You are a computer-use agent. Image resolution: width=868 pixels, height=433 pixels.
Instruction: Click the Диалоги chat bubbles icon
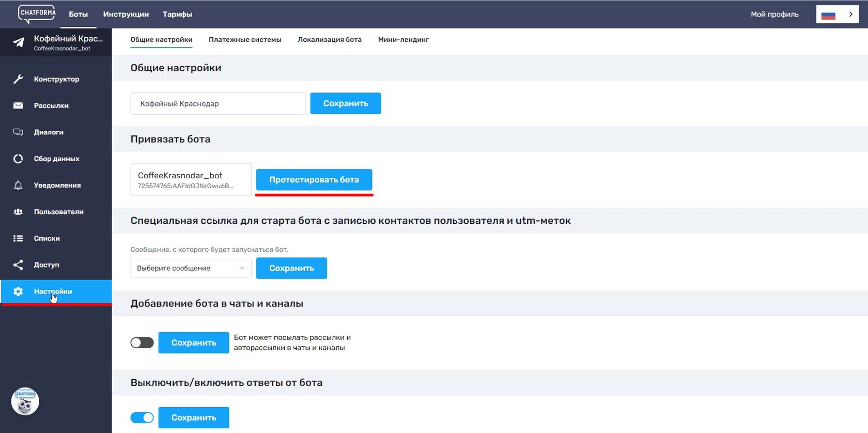click(x=18, y=132)
